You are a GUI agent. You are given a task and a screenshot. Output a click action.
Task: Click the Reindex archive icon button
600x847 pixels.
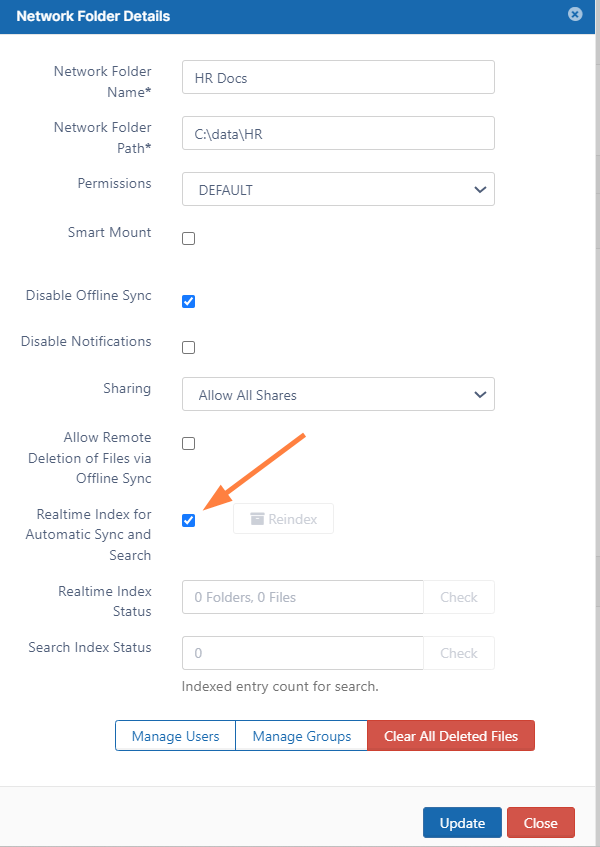[x=283, y=519]
